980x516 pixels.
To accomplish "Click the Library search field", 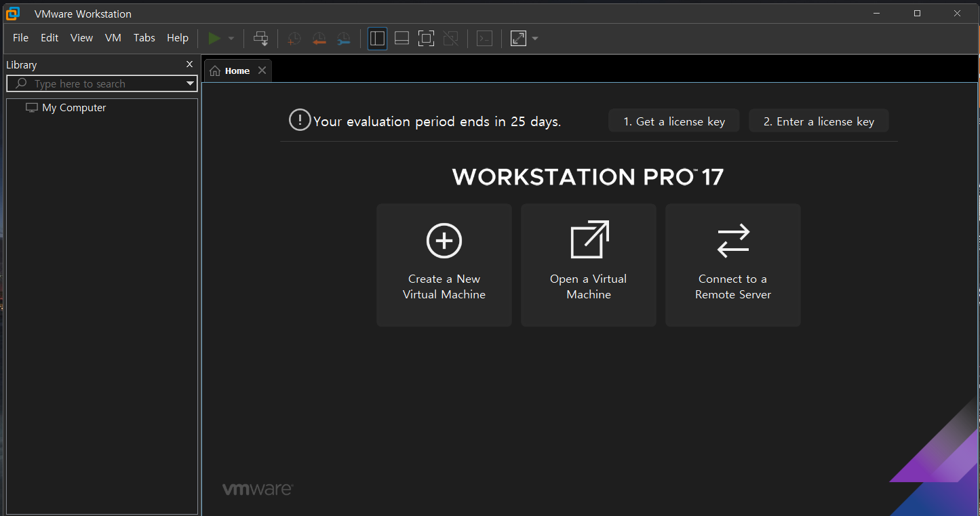I will [102, 83].
